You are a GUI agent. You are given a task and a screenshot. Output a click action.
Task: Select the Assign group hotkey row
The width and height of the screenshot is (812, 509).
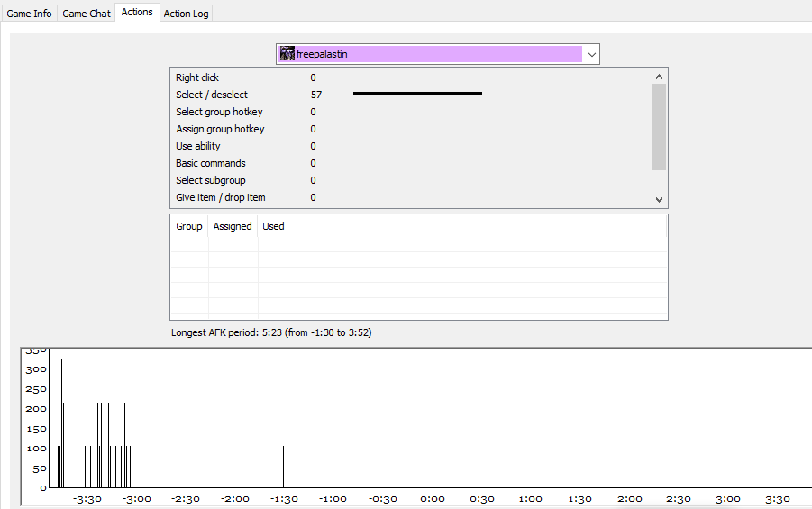click(x=412, y=129)
